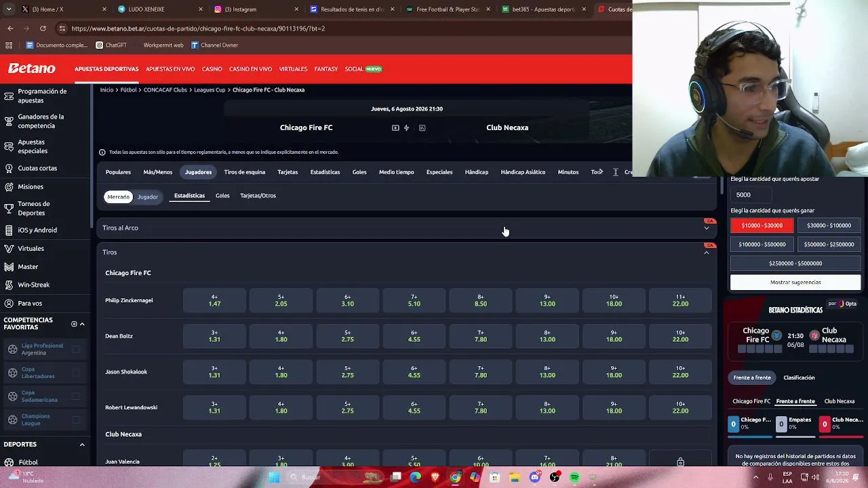The image size is (868, 488).
Task: Open Virtuales icon in sidebar
Action: click(x=9, y=248)
